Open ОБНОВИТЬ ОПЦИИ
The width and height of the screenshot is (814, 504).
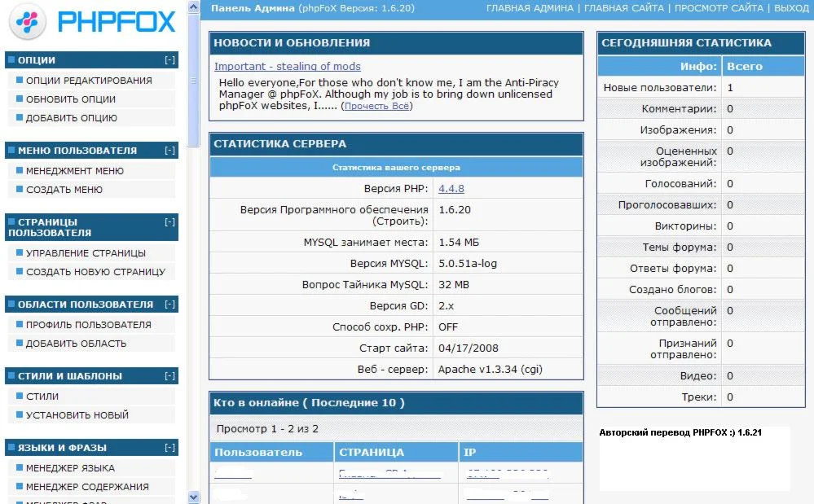point(71,99)
